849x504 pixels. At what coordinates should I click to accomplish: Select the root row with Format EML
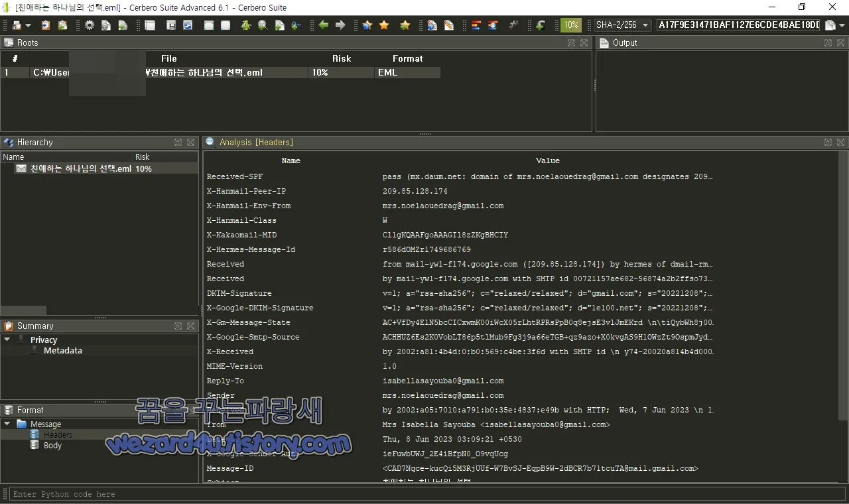coord(220,72)
